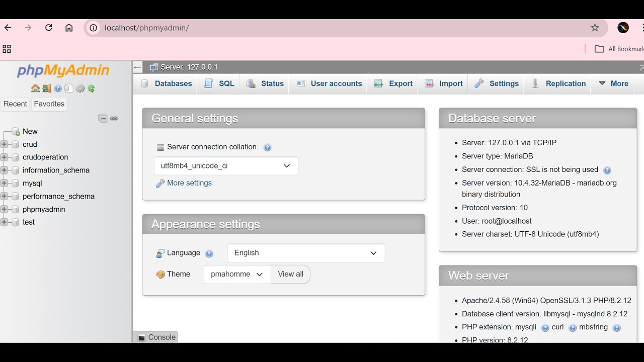Click help icon after mbstring extension
The width and height of the screenshot is (644, 362).
tap(616, 328)
